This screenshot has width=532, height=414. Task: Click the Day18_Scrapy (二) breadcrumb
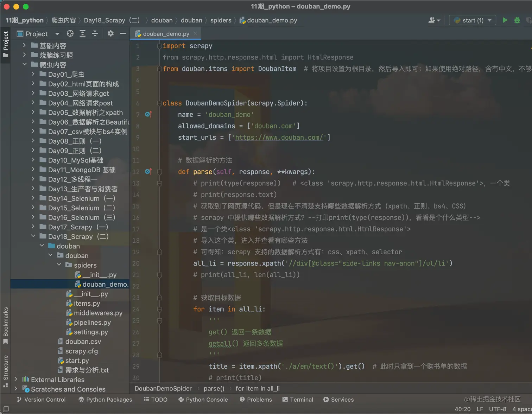click(112, 20)
